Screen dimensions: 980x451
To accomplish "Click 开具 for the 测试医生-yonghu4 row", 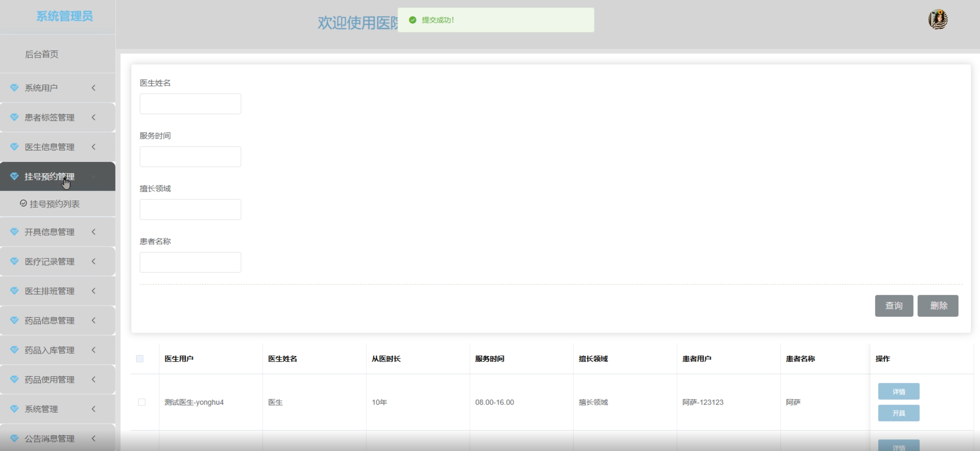I will (898, 413).
